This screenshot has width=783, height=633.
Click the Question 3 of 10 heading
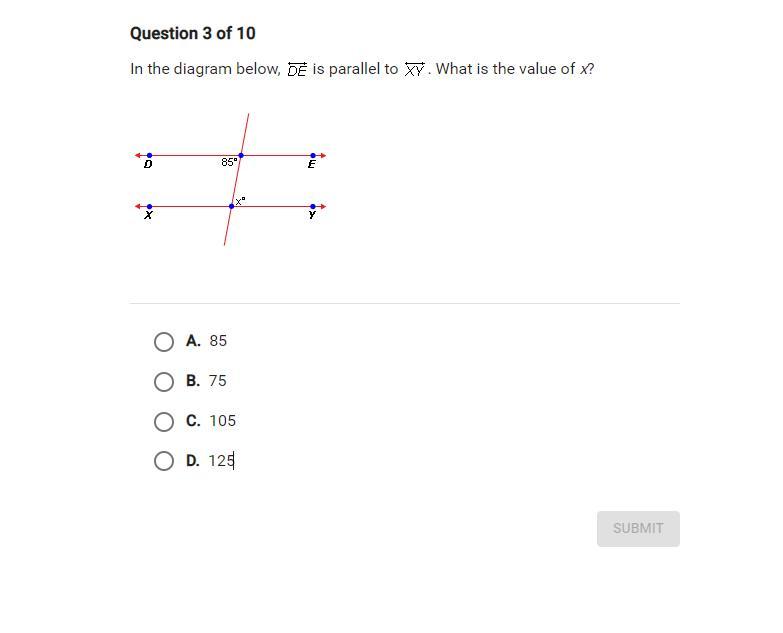[193, 33]
